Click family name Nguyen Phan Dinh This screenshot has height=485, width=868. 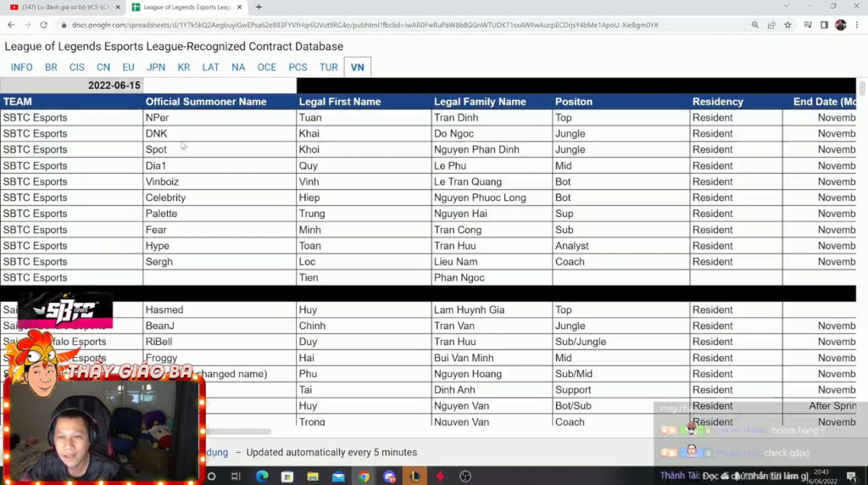click(492, 149)
